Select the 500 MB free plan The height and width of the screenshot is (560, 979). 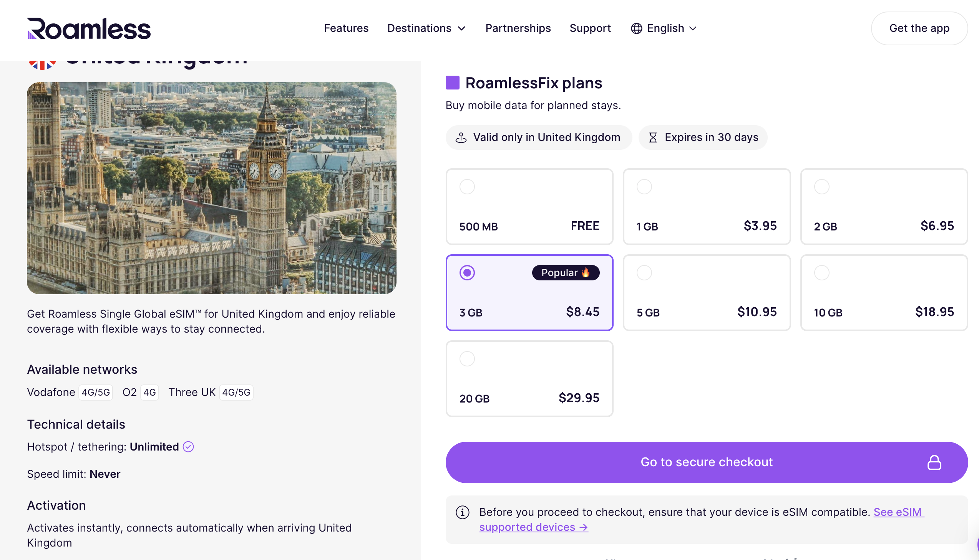point(529,207)
